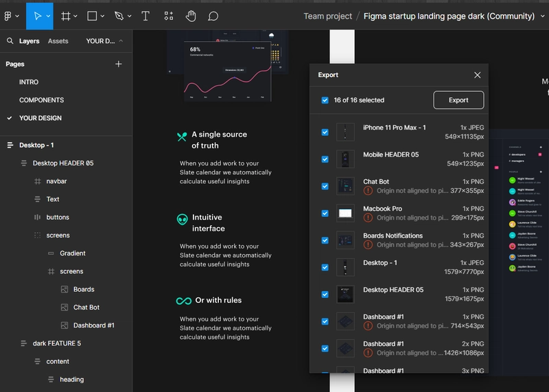The image size is (549, 392).
Task: Uncheck Mobile HEADER 05 export checkbox
Action: [x=325, y=159]
